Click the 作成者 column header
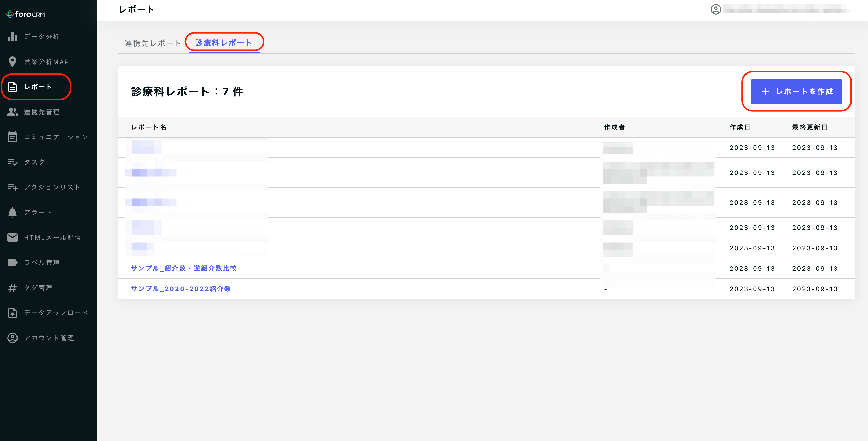Viewport: 868px width, 441px height. (614, 127)
